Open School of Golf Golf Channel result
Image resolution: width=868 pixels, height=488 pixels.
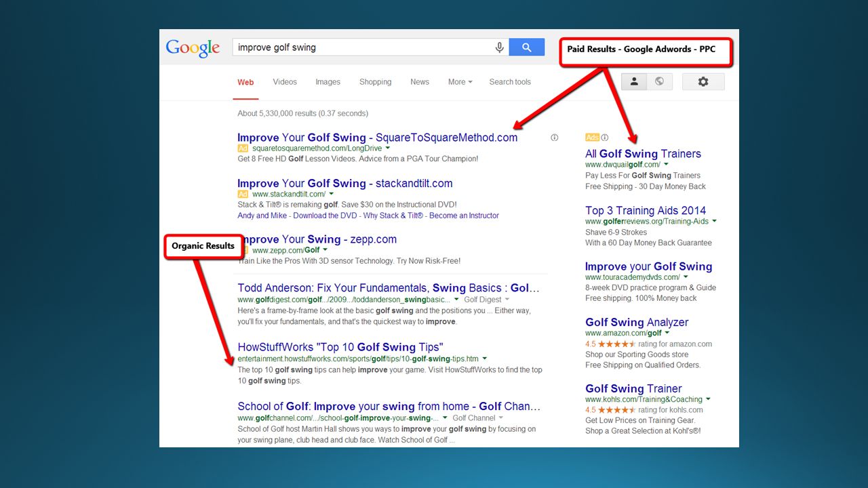tap(389, 407)
